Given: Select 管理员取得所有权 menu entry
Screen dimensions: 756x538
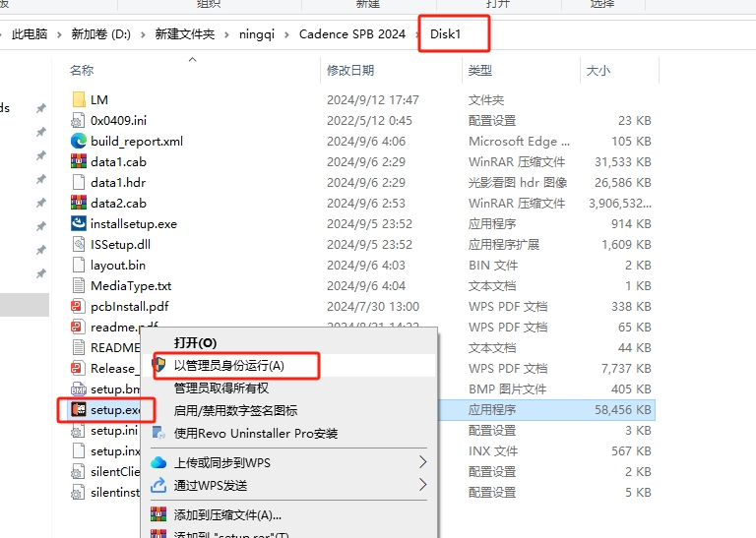Looking at the screenshot, I should pos(221,389).
